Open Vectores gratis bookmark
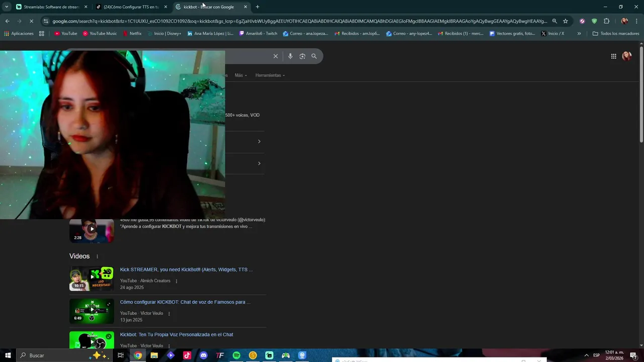 click(x=512, y=34)
